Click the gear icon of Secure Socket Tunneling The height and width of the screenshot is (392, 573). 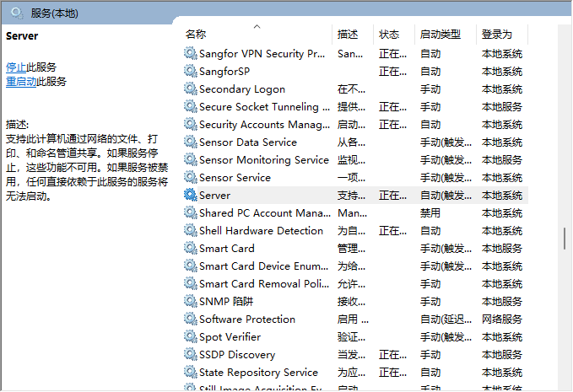(191, 106)
